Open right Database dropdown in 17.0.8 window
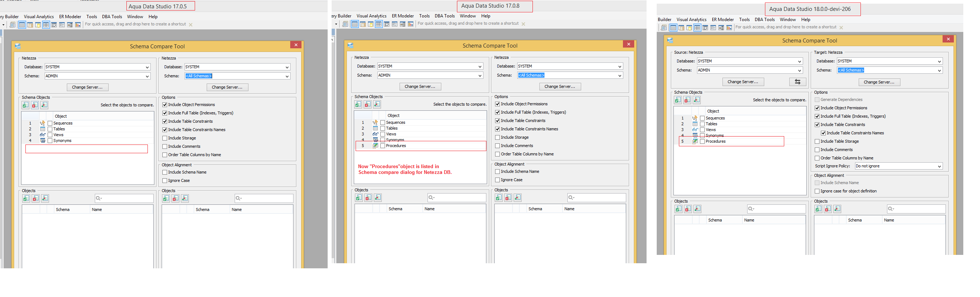Viewport: 980px width, 297px height. [x=620, y=66]
